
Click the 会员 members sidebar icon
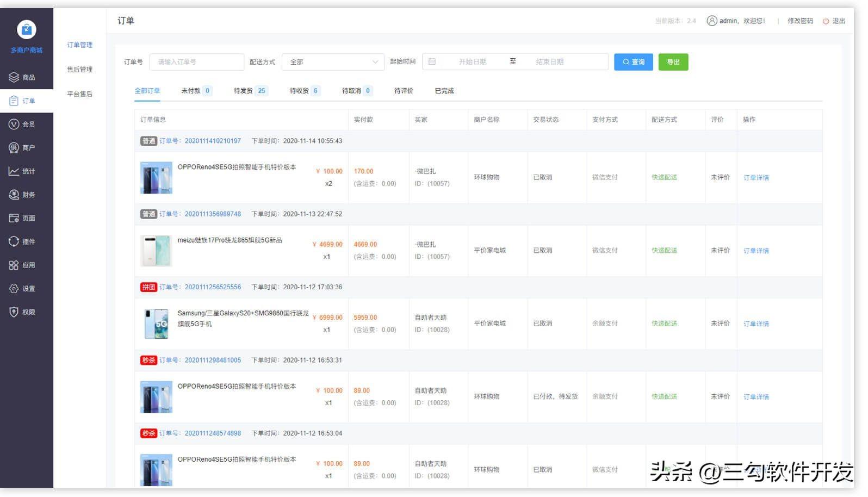(x=14, y=125)
